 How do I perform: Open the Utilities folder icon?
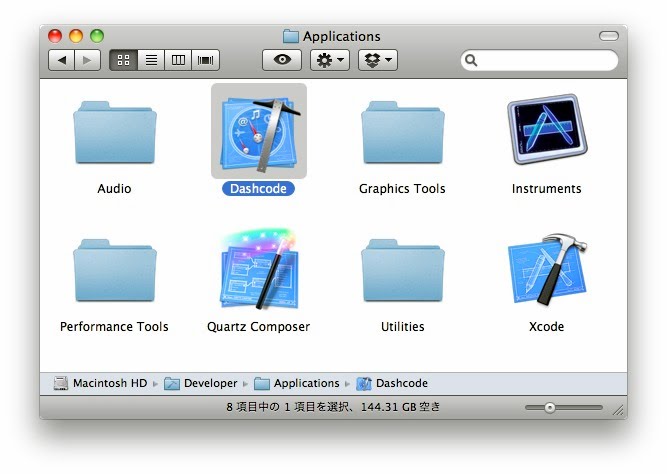click(x=402, y=273)
